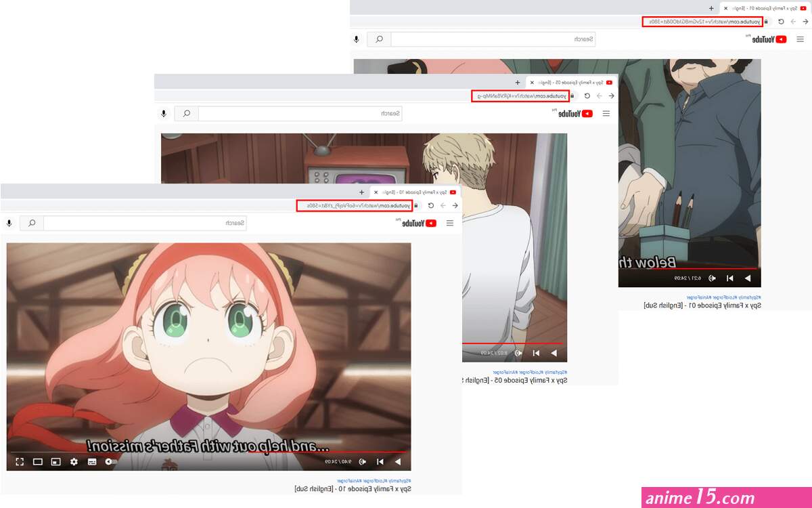Play the Episode 01 video
Viewport: 812px width, 508px height.
pos(748,278)
